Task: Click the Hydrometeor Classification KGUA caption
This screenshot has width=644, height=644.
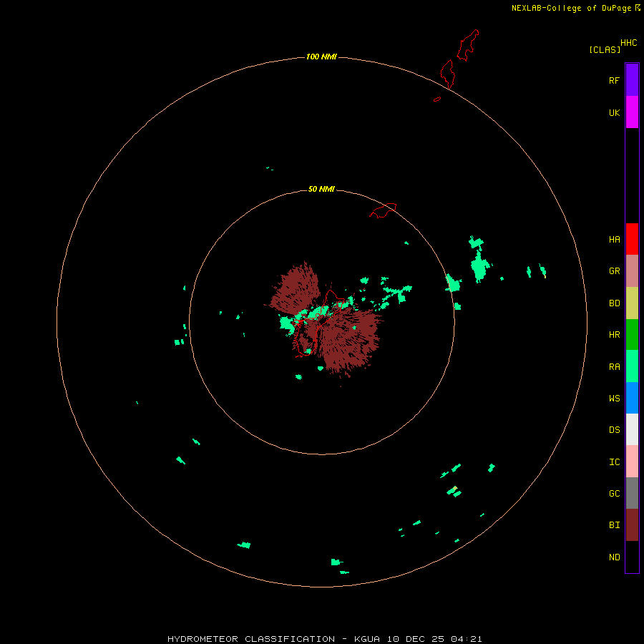Action: [x=324, y=639]
